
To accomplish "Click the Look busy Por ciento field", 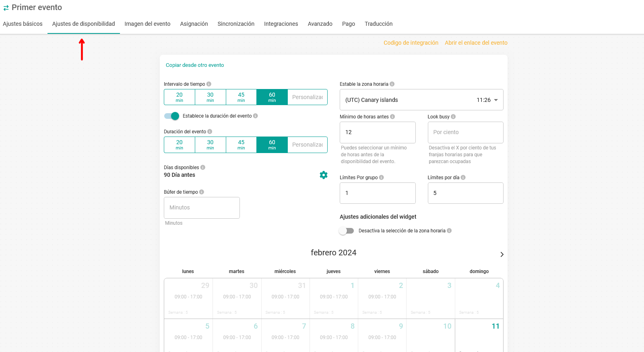I will click(x=465, y=132).
